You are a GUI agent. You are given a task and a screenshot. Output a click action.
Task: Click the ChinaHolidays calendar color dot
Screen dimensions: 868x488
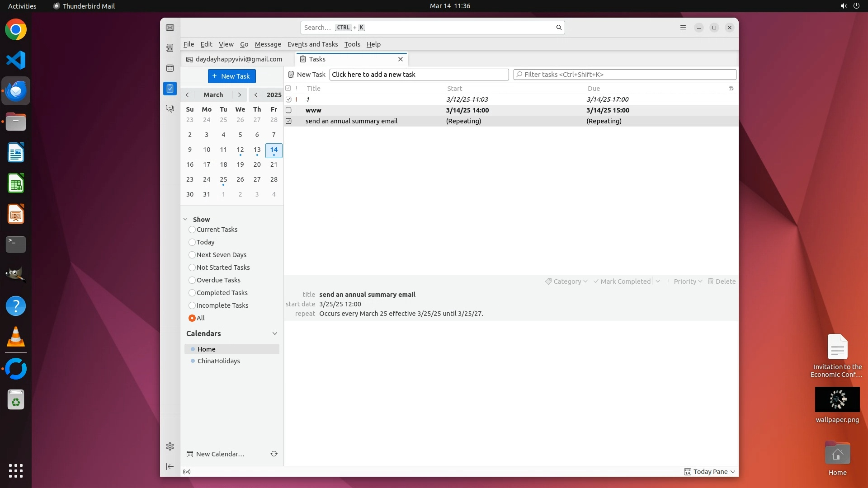(x=193, y=361)
